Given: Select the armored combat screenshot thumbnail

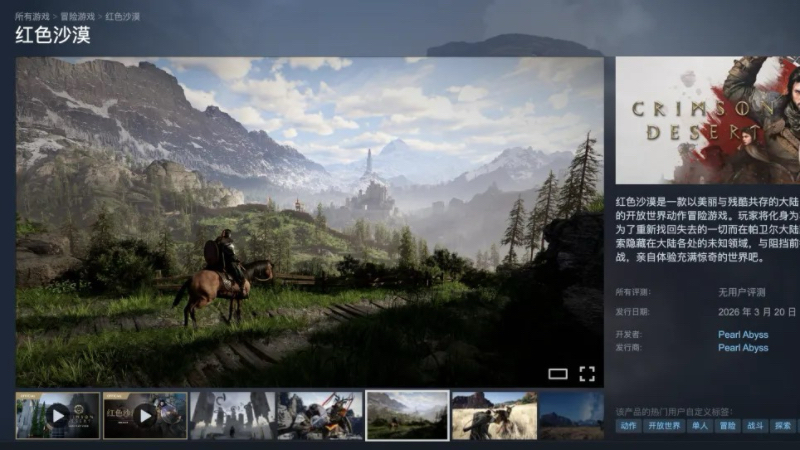Looking at the screenshot, I should pyautogui.click(x=320, y=415).
